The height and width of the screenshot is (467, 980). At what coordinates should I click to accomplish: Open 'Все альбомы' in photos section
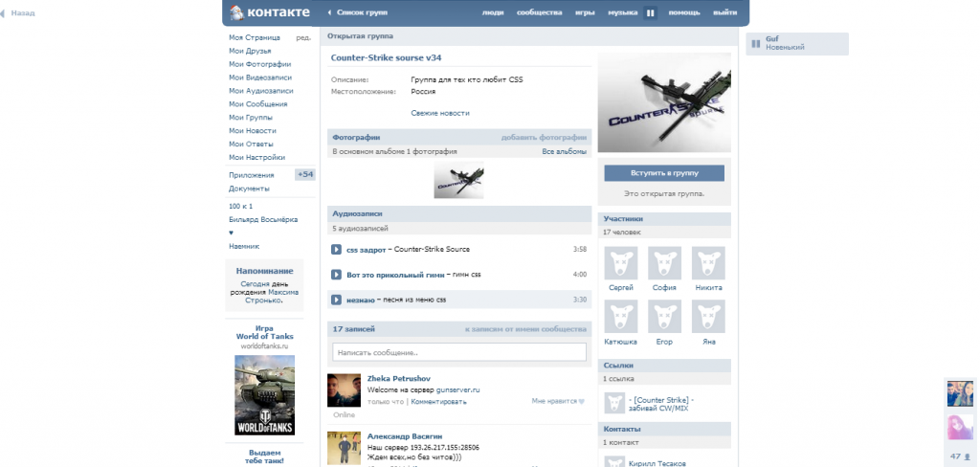pos(564,151)
